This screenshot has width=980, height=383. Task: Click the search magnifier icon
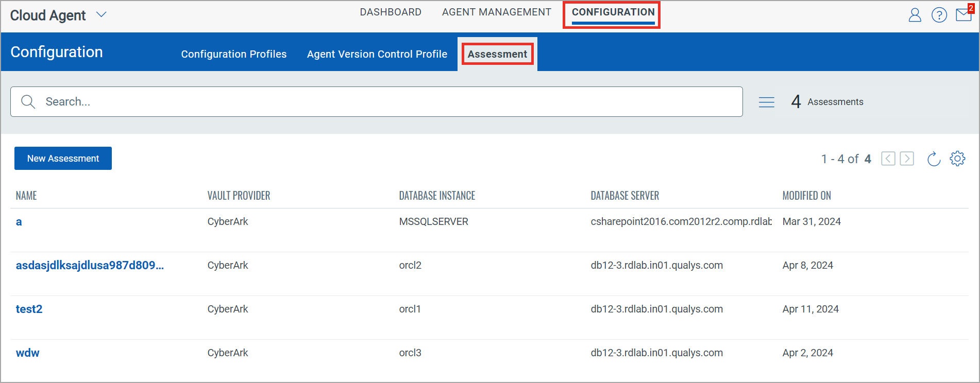click(28, 102)
